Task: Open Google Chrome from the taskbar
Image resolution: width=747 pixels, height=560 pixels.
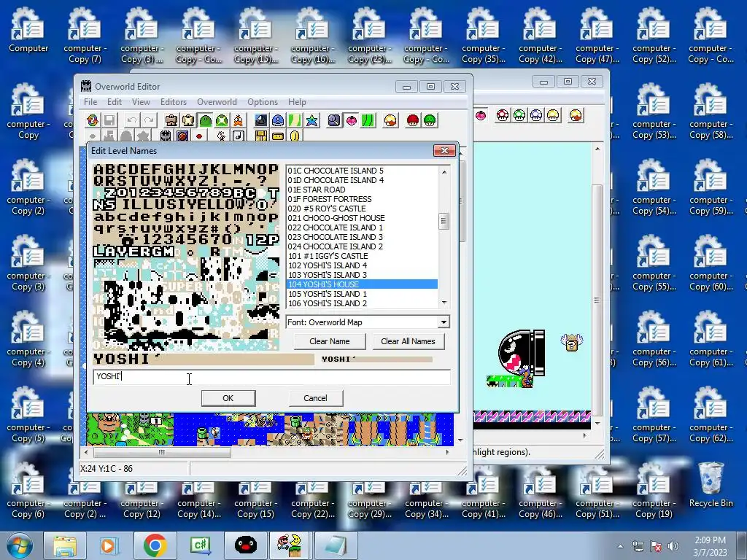Action: [155, 545]
